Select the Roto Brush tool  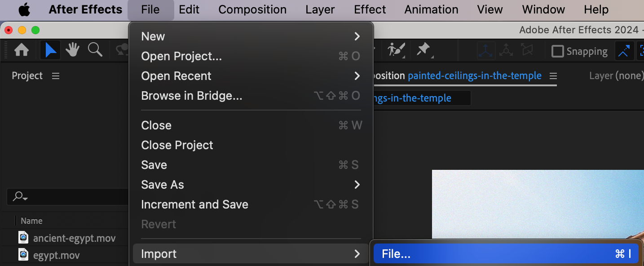click(x=397, y=50)
